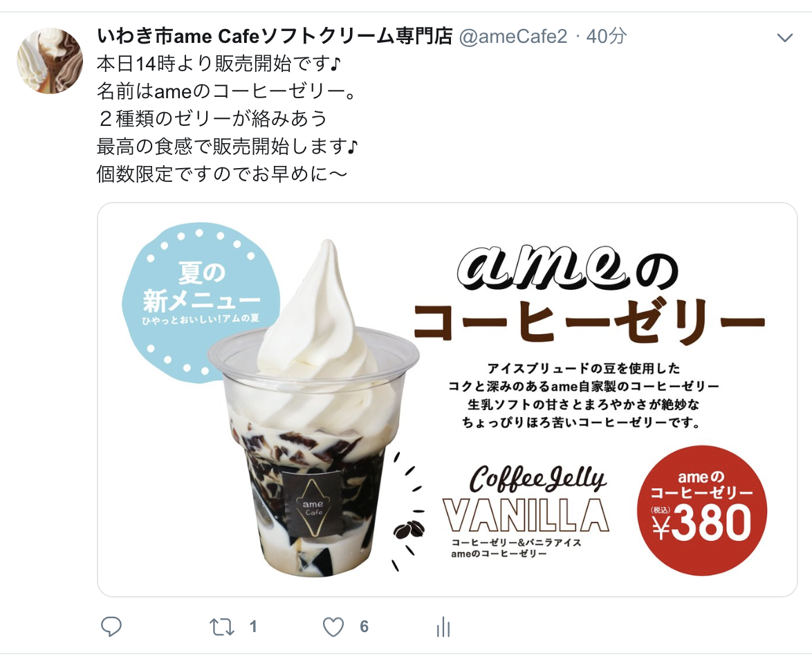This screenshot has height=657, width=812.
Task: Click the retweet arrows icon
Action: 221,627
